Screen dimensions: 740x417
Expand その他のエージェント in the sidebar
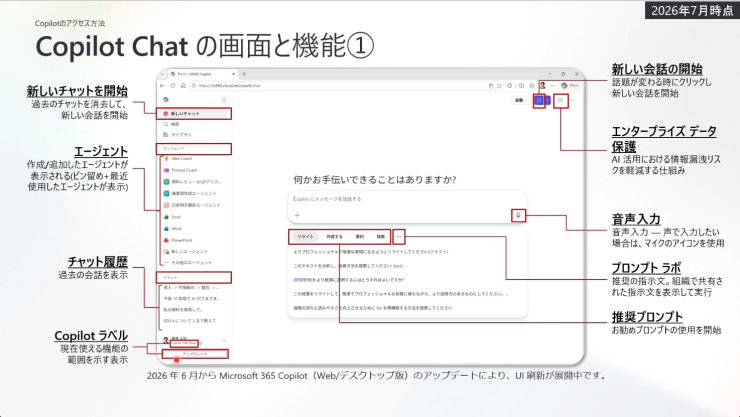(187, 263)
